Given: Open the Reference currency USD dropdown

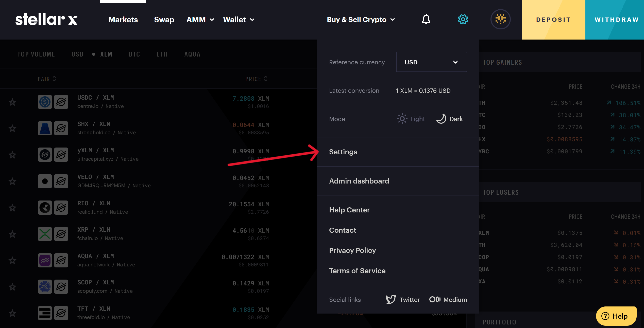Looking at the screenshot, I should click(x=431, y=62).
